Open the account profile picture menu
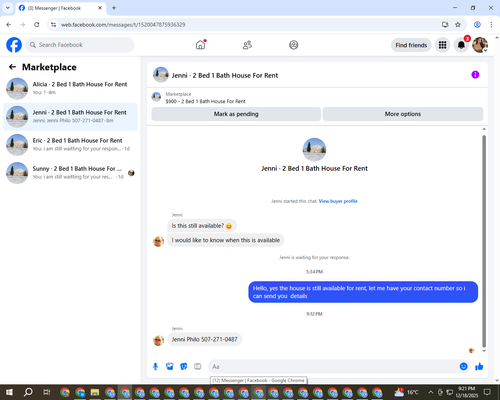This screenshot has width=500, height=400. 480,45
